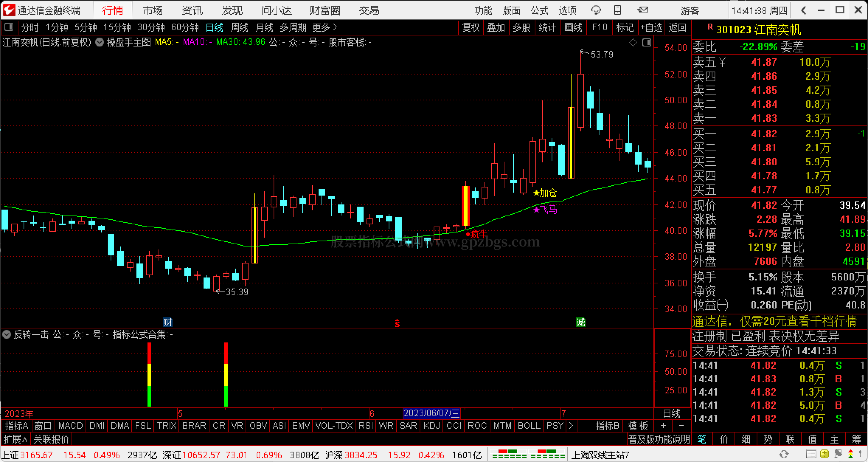The height and width of the screenshot is (462, 868).
Task: Open the 资讯 menu
Action: click(x=192, y=10)
